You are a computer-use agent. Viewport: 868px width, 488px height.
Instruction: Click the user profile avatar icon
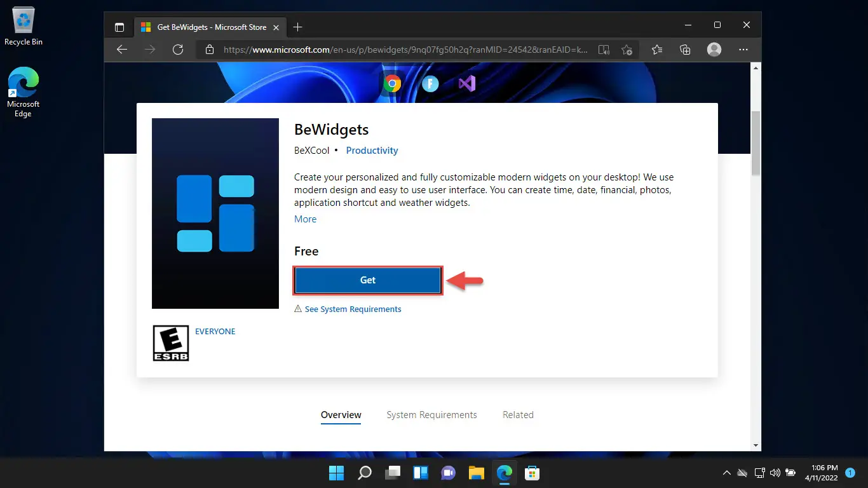tap(714, 50)
